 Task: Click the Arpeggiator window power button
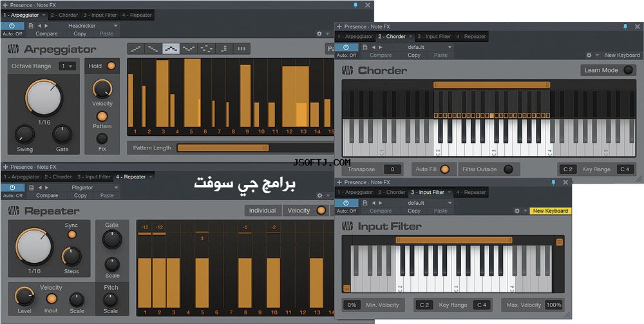(12, 26)
